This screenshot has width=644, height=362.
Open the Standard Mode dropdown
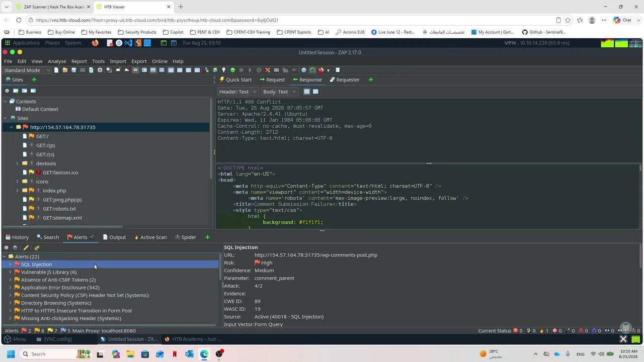click(27, 70)
